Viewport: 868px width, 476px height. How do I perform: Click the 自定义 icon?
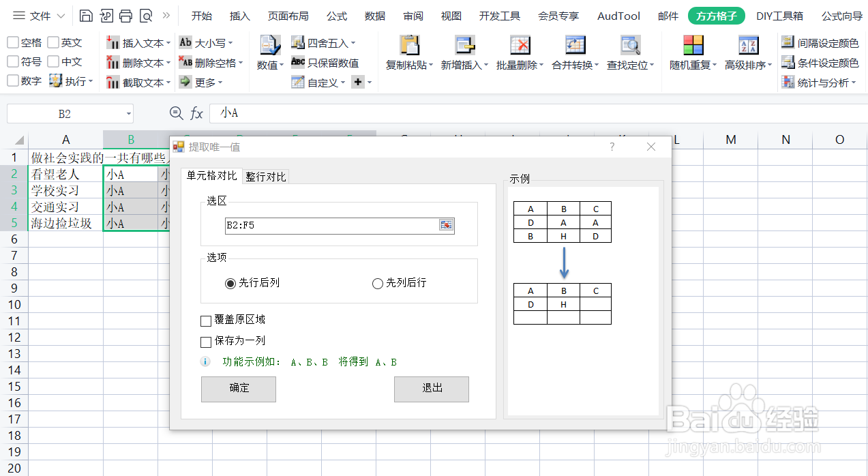coord(298,83)
